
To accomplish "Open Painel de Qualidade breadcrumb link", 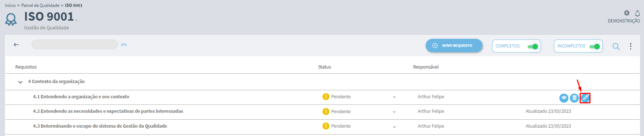I will pos(40,5).
